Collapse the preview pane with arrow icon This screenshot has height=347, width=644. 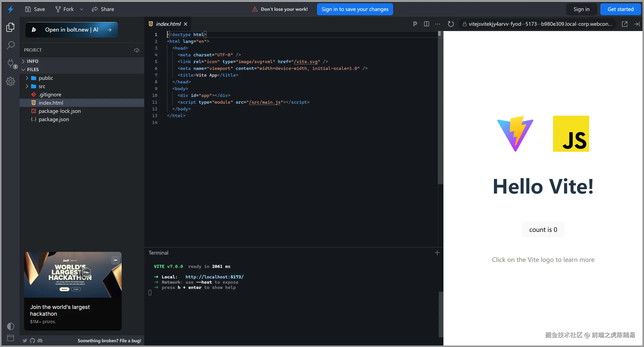[637, 24]
